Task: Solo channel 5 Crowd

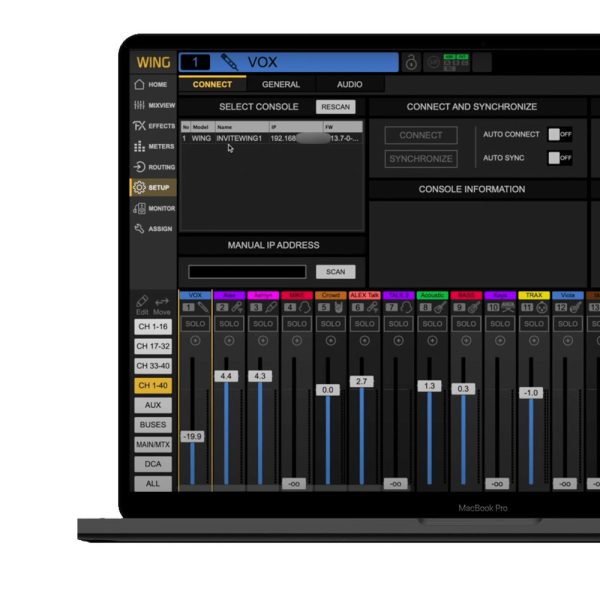Action: (x=331, y=324)
